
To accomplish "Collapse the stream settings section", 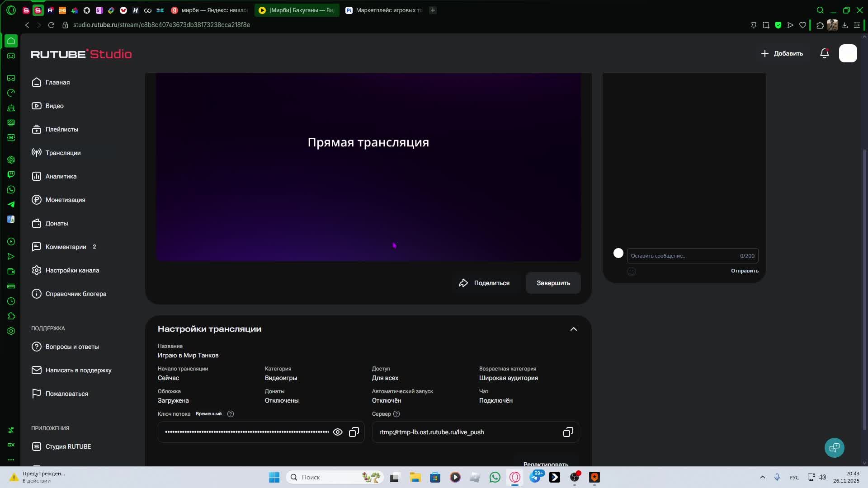I will tap(573, 329).
